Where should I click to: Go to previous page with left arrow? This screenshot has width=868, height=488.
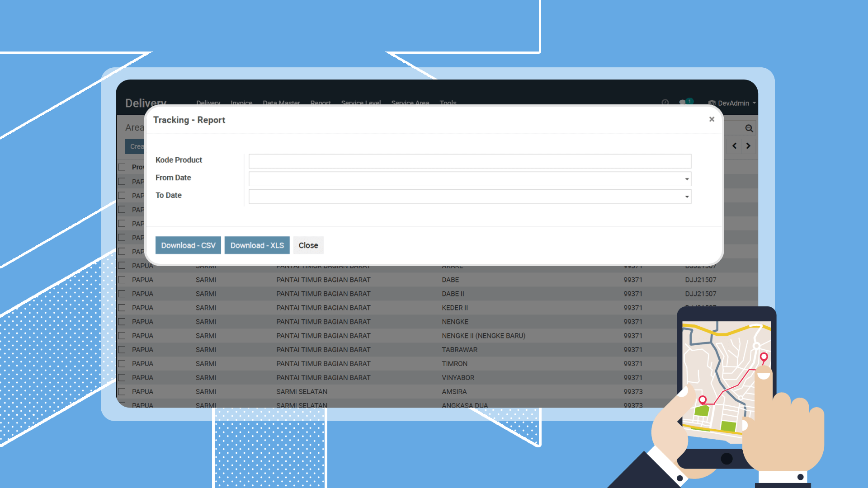pyautogui.click(x=734, y=146)
